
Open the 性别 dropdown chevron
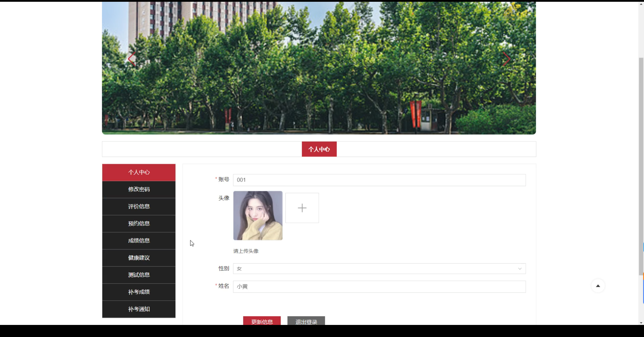coord(520,269)
